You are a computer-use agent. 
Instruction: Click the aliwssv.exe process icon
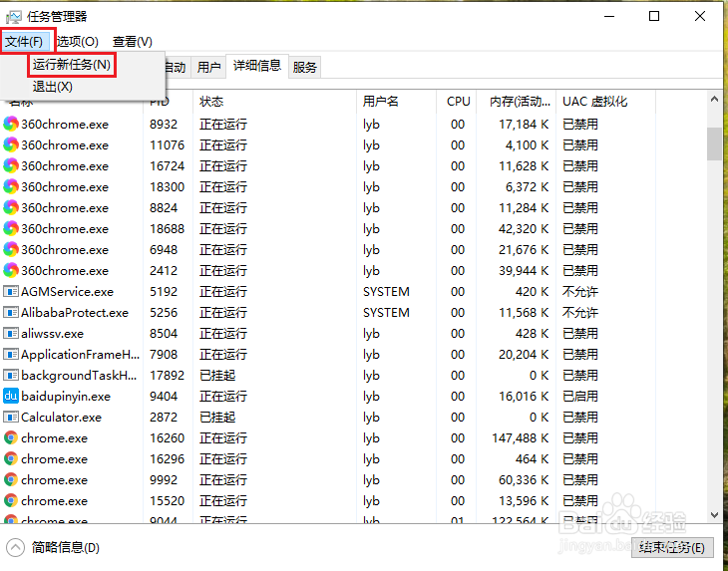pyautogui.click(x=11, y=333)
